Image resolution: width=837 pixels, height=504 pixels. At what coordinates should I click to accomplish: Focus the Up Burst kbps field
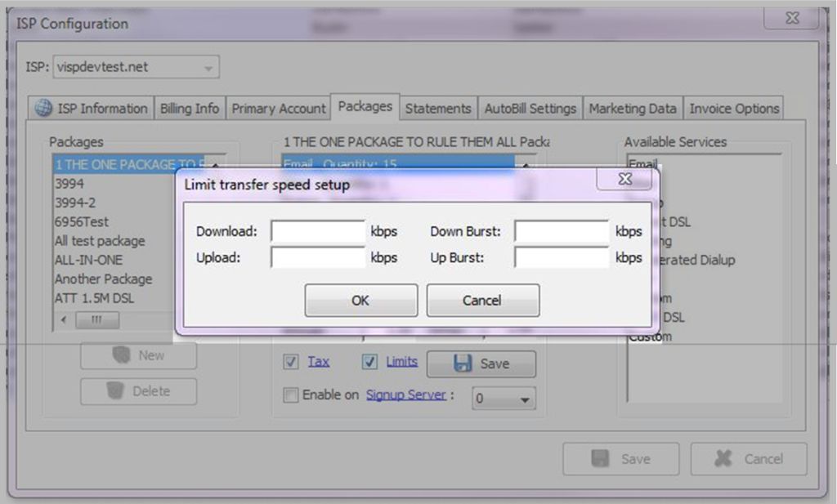(561, 257)
